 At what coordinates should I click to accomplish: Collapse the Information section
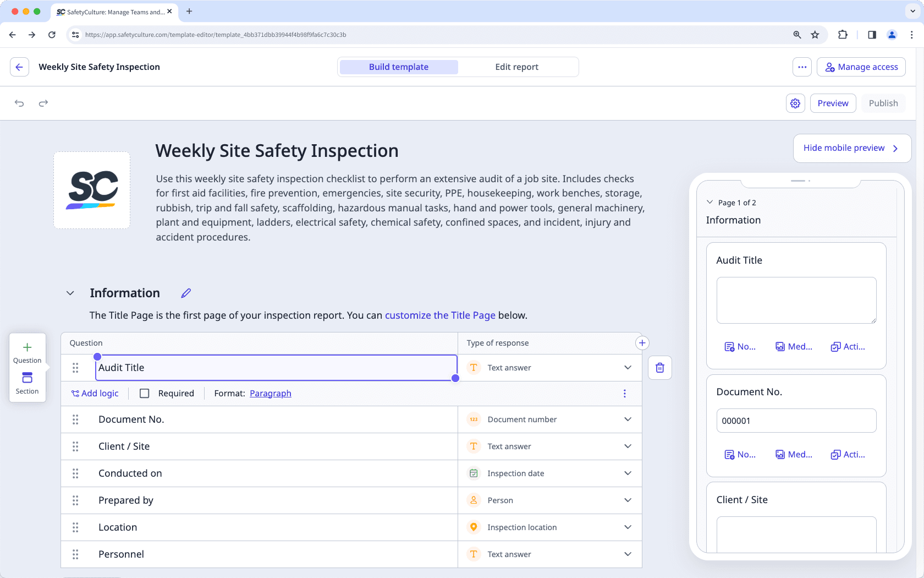point(70,293)
